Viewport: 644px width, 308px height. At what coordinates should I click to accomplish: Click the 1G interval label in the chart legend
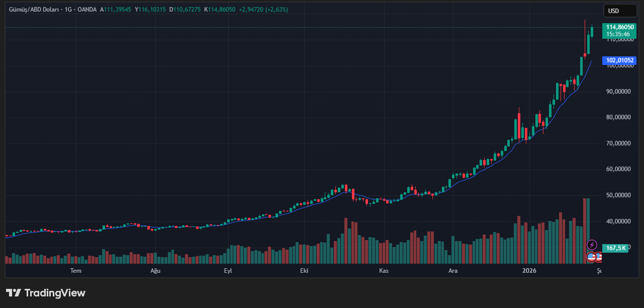68,10
